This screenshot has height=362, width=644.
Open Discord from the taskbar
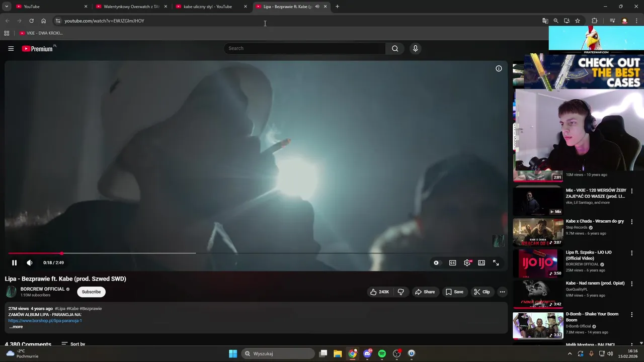tap(367, 353)
